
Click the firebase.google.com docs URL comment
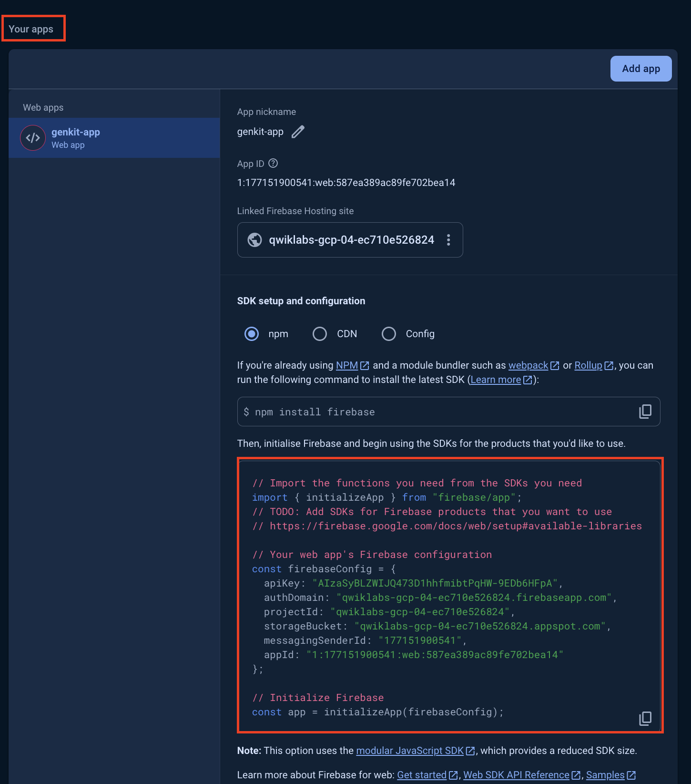[x=447, y=526]
